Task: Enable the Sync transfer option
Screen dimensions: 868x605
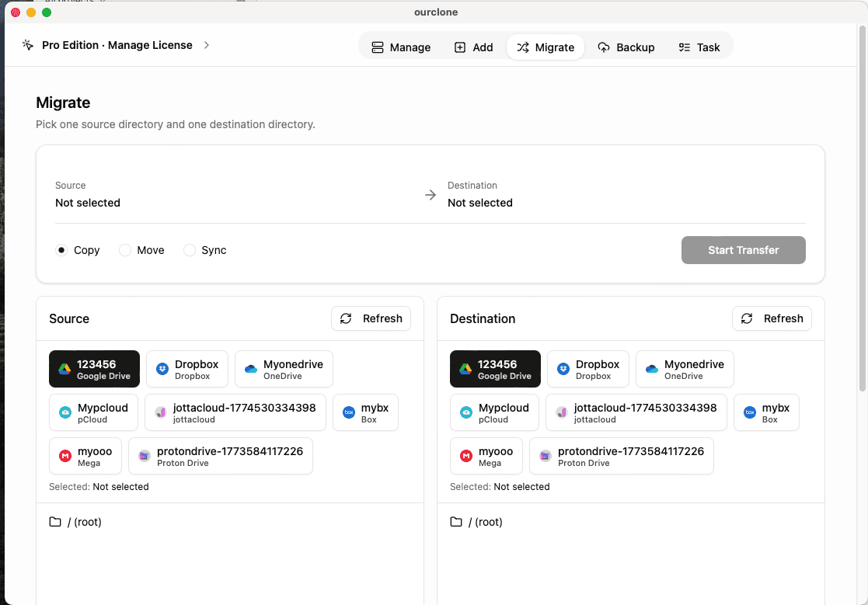Action: 189,250
